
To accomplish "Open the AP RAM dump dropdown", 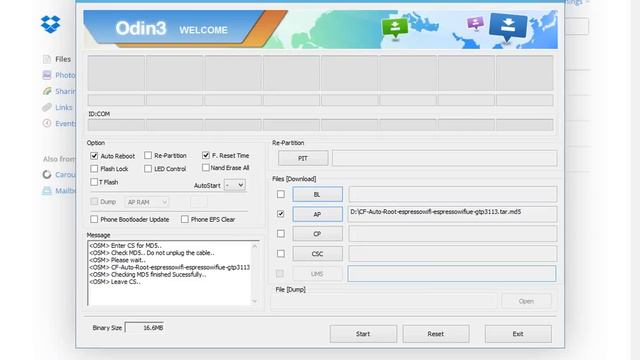I will pyautogui.click(x=147, y=202).
